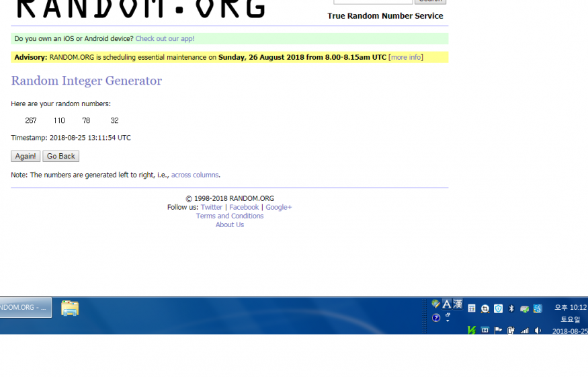
Task: Open the taskbar clock showing 10:12
Action: click(x=571, y=308)
